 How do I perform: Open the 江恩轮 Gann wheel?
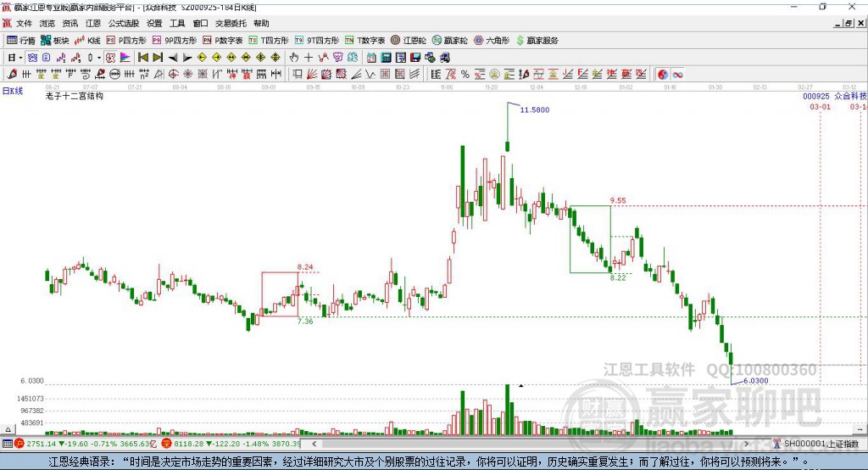[x=409, y=41]
